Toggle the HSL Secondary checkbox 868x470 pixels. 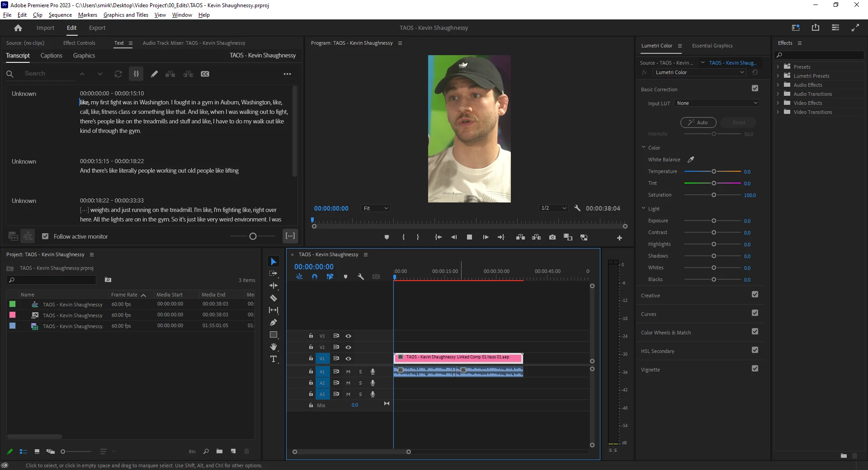pos(755,350)
